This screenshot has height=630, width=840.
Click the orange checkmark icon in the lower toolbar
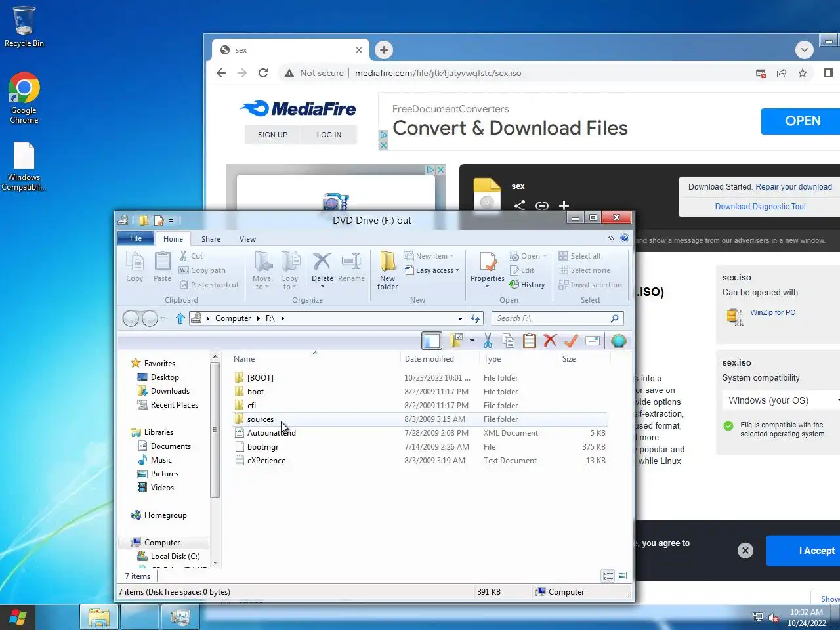(x=571, y=341)
